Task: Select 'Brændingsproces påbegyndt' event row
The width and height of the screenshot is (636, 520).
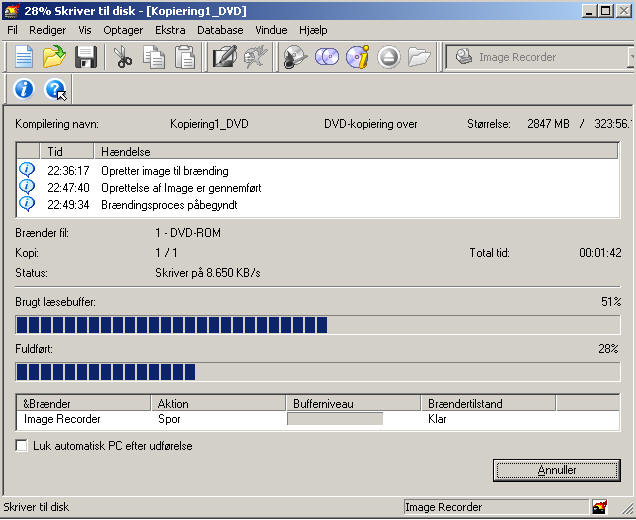Action: pyautogui.click(x=318, y=204)
